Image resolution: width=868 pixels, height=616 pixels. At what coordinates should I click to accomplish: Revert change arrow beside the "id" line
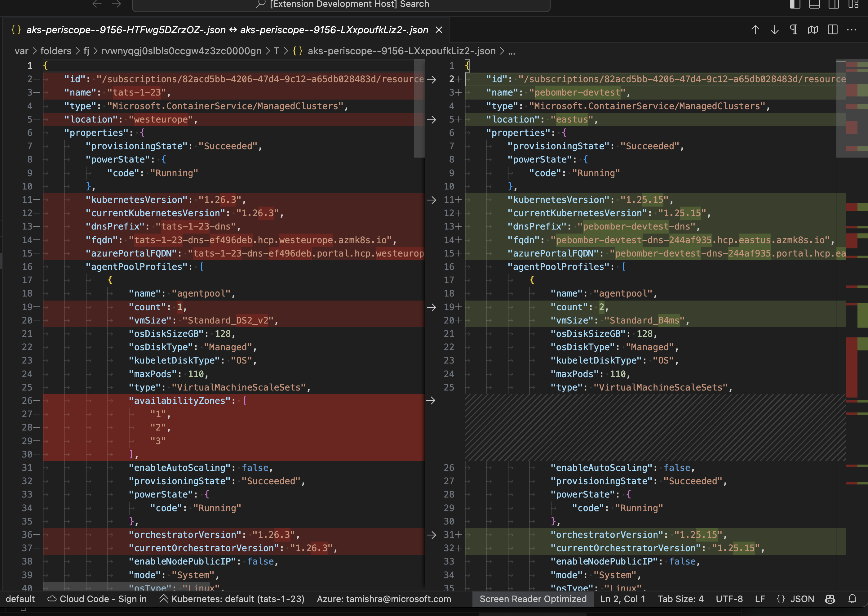point(431,79)
